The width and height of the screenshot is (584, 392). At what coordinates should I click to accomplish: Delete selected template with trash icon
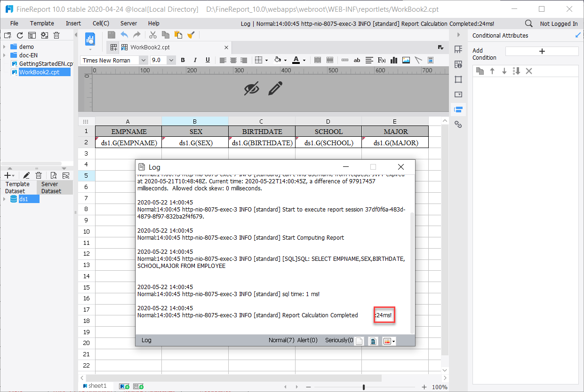pyautogui.click(x=56, y=35)
